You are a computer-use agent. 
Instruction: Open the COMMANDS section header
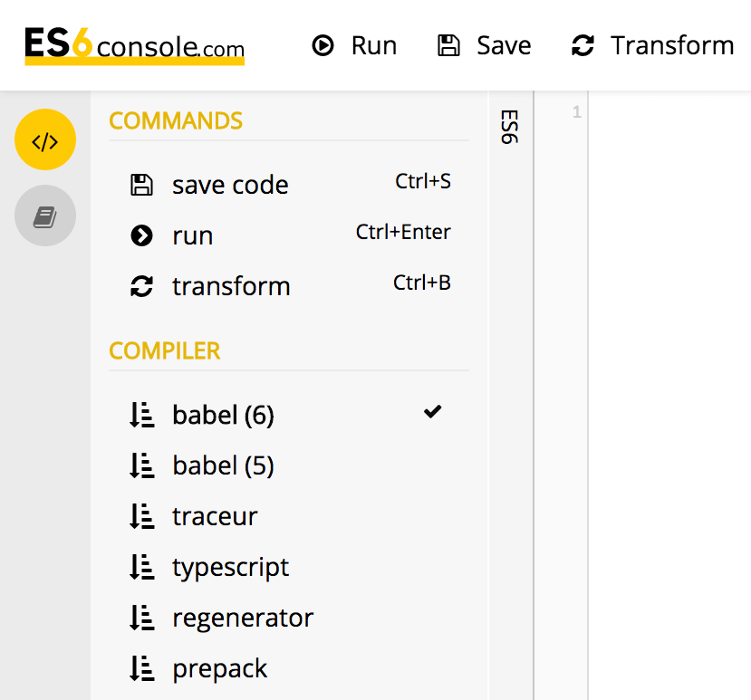coord(175,120)
